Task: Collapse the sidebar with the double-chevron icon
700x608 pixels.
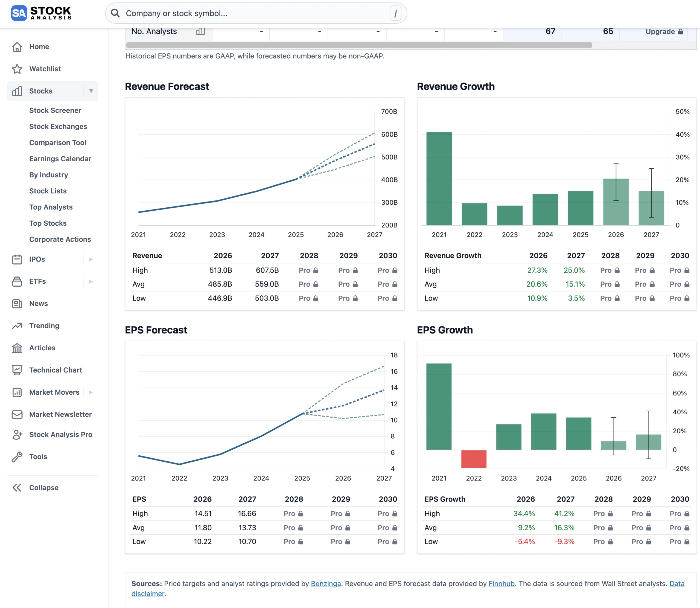Action: [x=17, y=488]
